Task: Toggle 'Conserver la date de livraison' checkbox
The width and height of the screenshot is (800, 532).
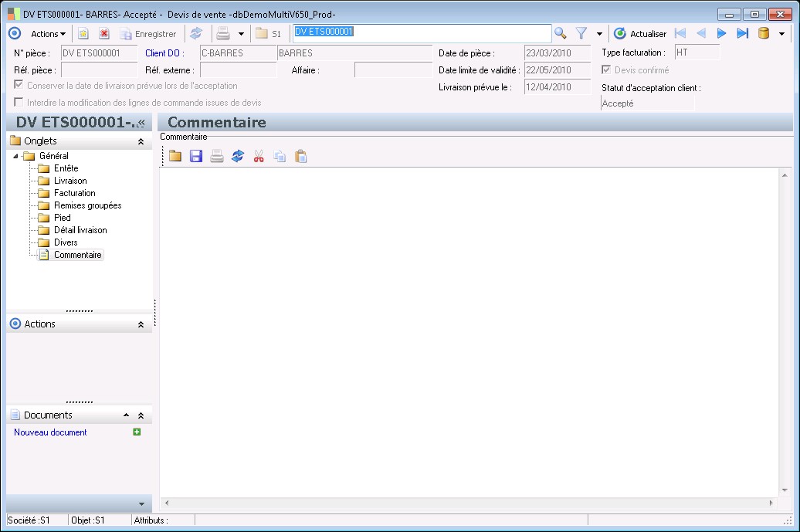Action: [19, 86]
